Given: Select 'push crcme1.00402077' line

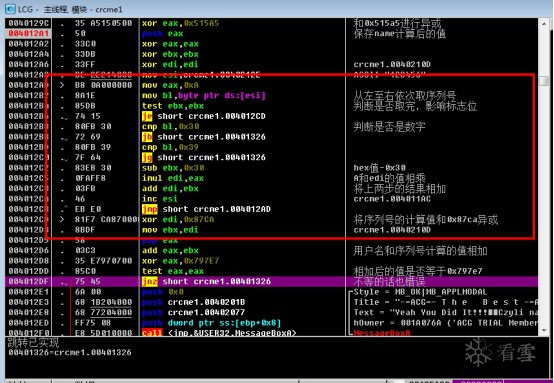Looking at the screenshot, I should pos(194,313).
